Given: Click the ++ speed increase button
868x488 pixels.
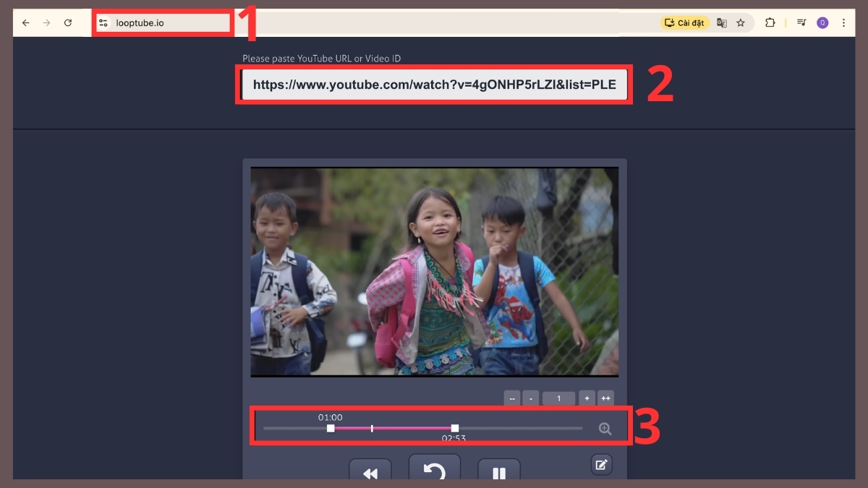Looking at the screenshot, I should [605, 398].
